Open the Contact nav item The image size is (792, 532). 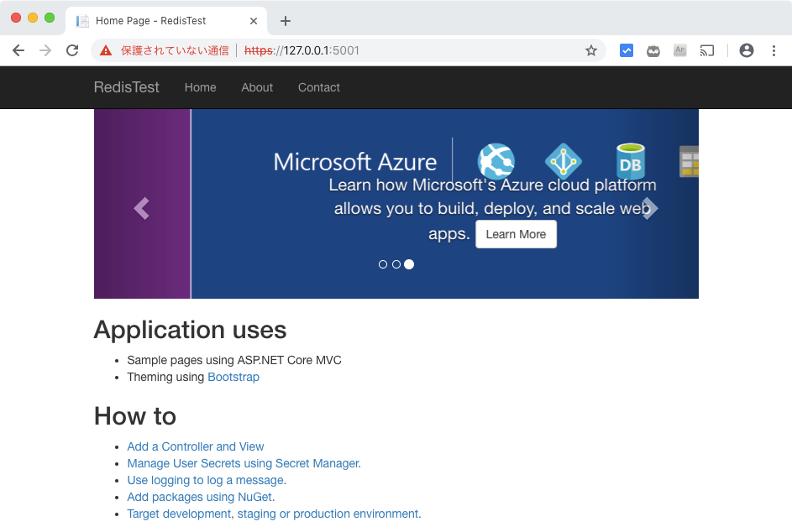(318, 87)
